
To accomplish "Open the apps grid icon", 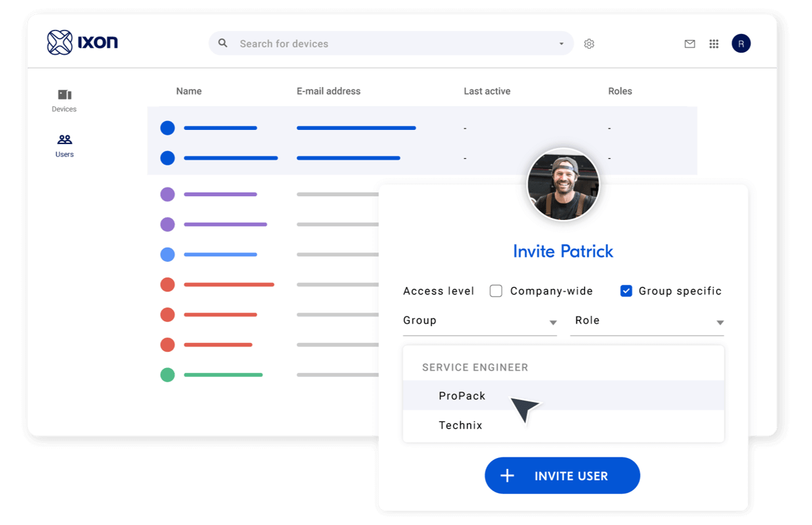I will 713,44.
